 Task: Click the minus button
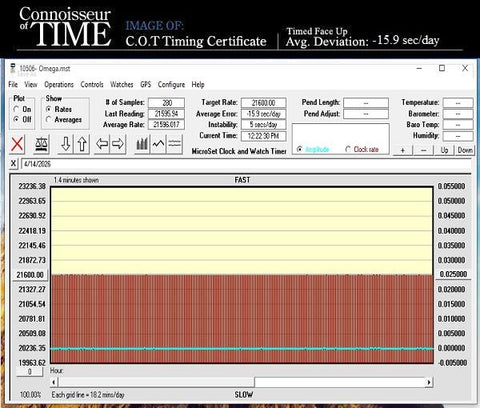tap(423, 150)
